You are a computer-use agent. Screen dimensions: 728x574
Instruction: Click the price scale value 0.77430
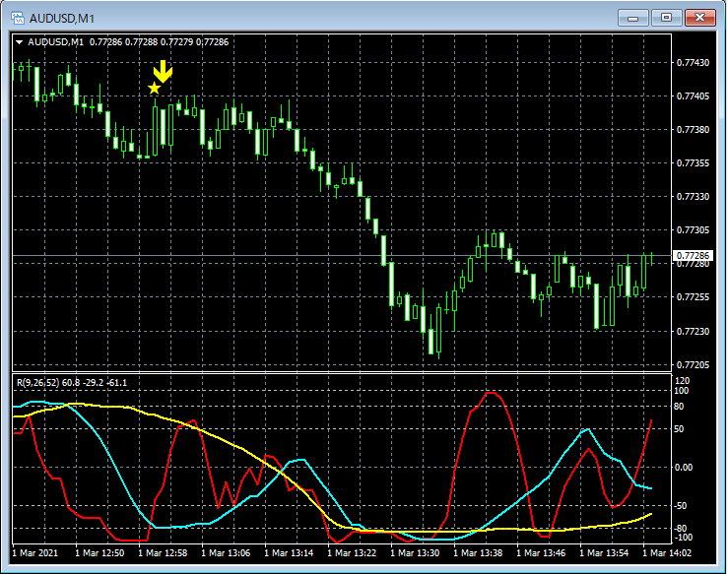point(693,63)
